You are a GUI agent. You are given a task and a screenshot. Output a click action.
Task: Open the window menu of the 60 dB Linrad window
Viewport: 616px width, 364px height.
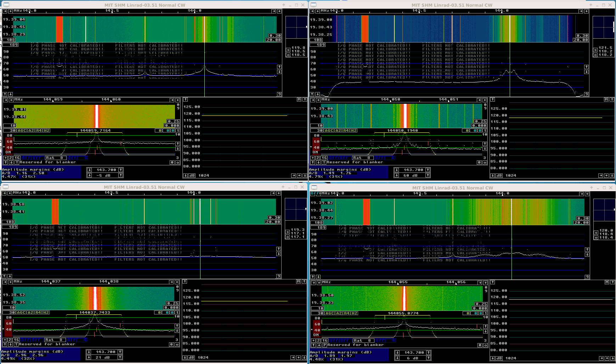point(313,5)
